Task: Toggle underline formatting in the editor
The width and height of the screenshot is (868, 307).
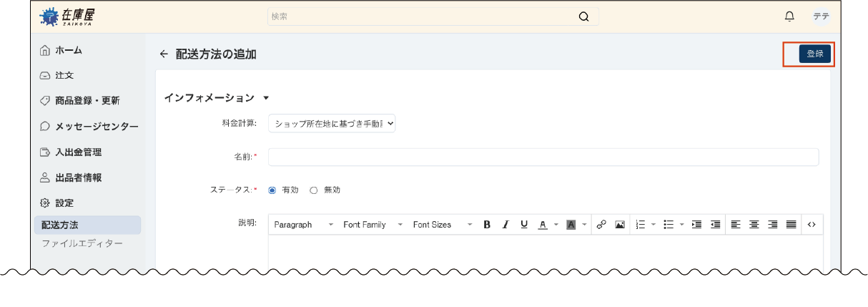Action: 524,225
